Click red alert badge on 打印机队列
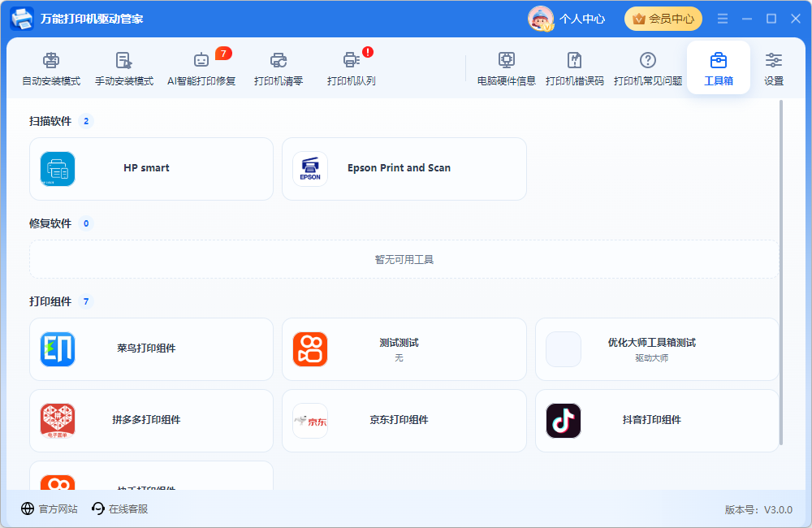812x528 pixels. (368, 52)
